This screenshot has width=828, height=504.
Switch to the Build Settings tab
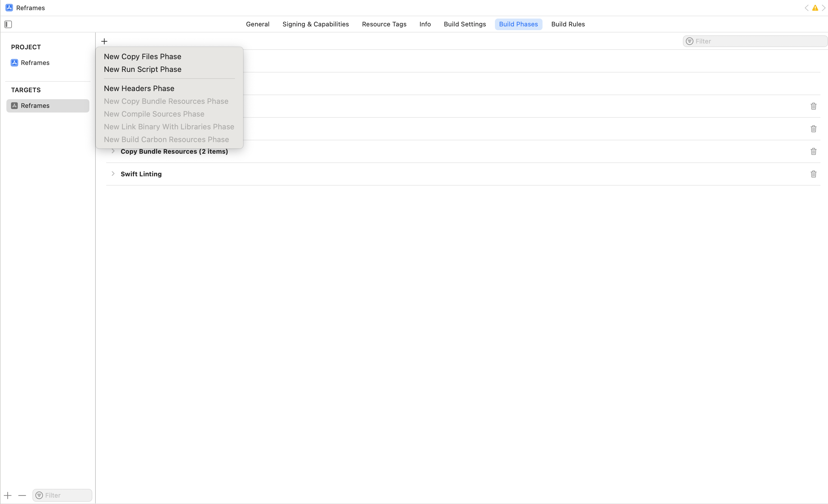(x=464, y=24)
